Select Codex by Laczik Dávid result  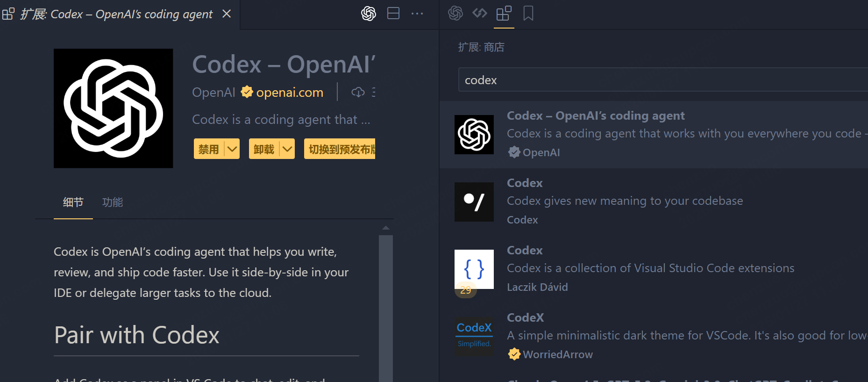pyautogui.click(x=654, y=269)
